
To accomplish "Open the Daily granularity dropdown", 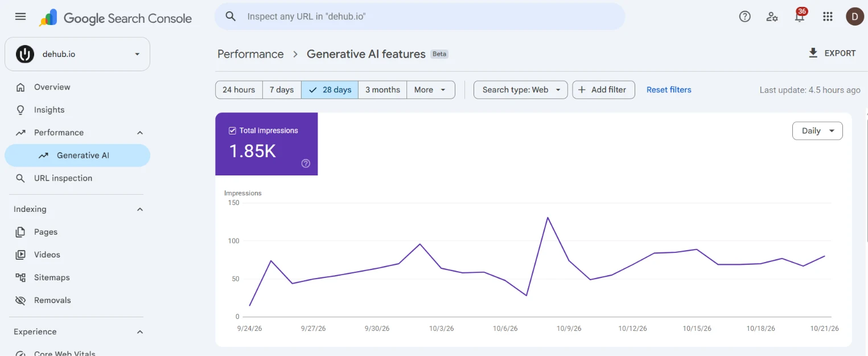I will [817, 130].
